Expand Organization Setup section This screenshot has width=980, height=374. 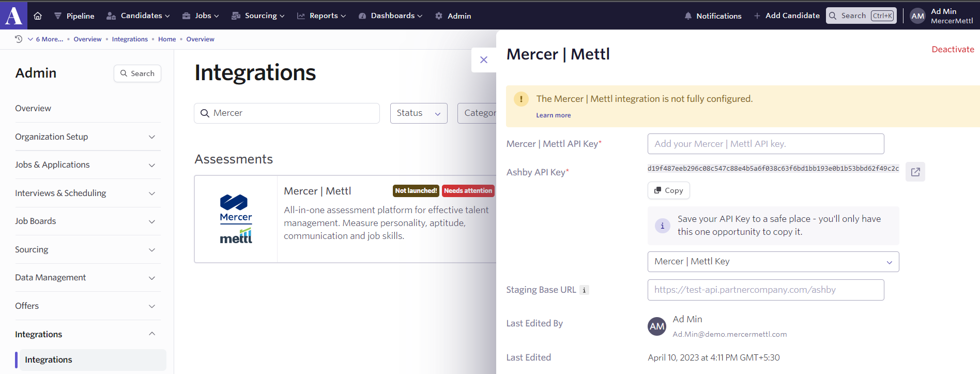(x=88, y=137)
